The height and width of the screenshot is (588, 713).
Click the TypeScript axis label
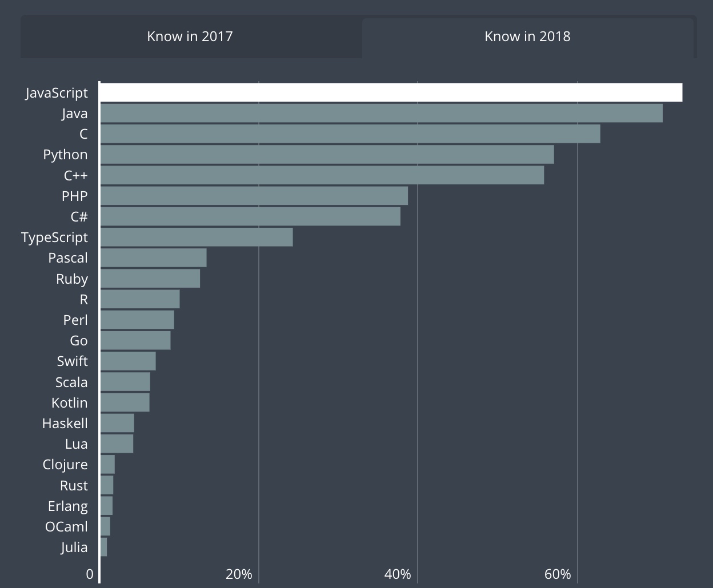(54, 237)
